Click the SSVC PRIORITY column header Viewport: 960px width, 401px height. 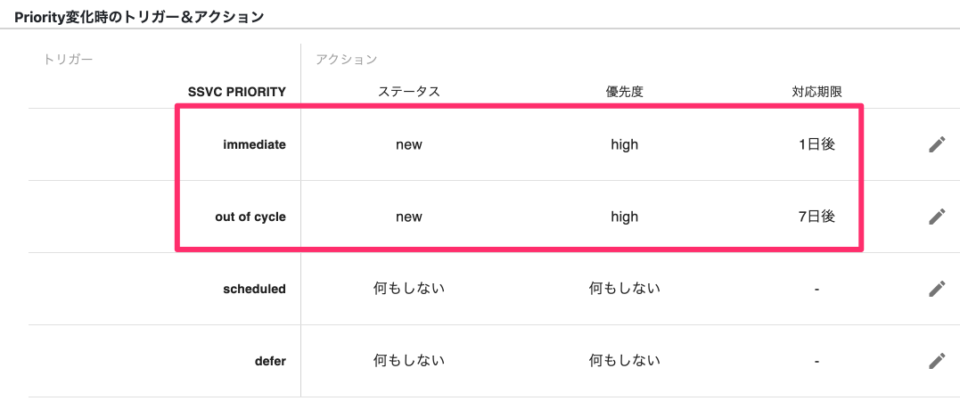[x=237, y=92]
